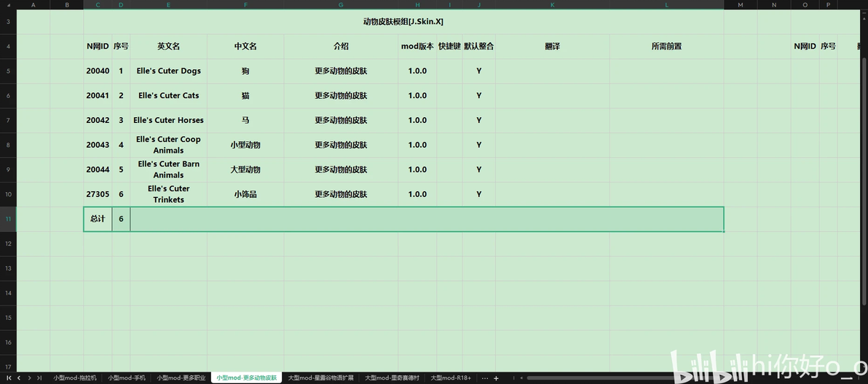
Task: Go to next sheet tab arrow
Action: point(29,378)
